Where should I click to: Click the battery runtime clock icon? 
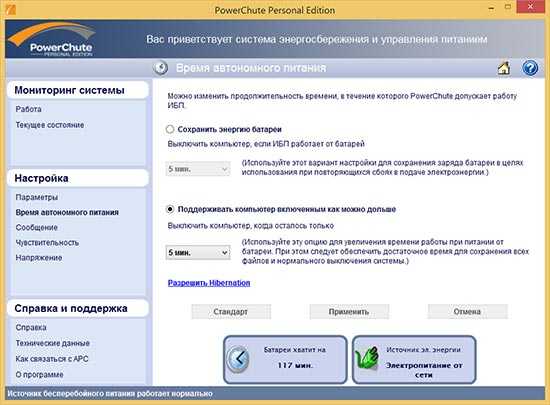tap(238, 359)
